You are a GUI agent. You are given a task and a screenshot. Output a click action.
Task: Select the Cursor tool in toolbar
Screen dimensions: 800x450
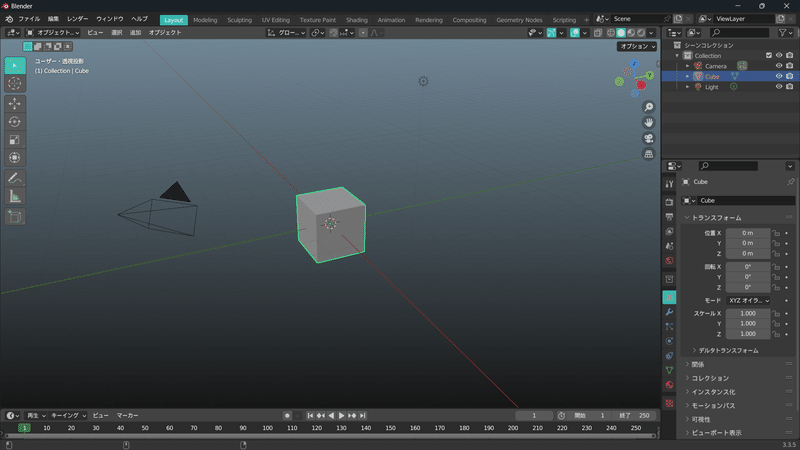click(x=15, y=84)
